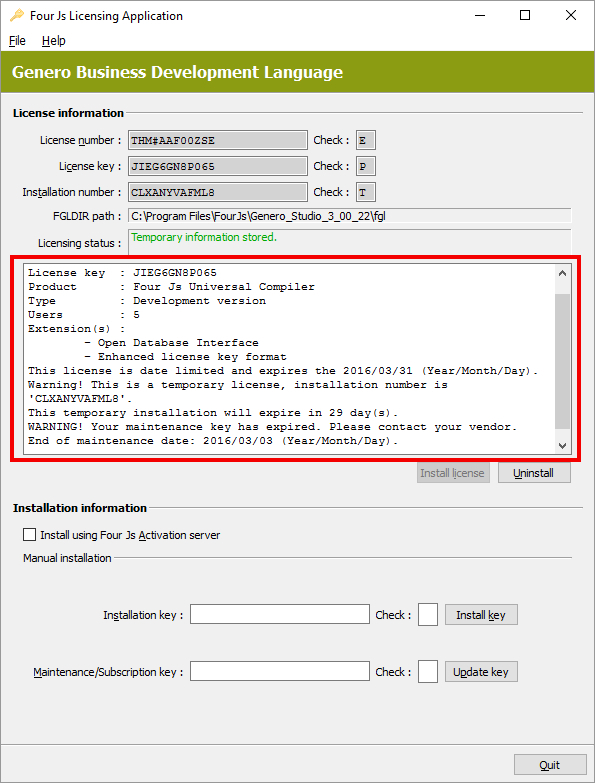Click scroll down arrow in license details
595x783 pixels.
563,445
